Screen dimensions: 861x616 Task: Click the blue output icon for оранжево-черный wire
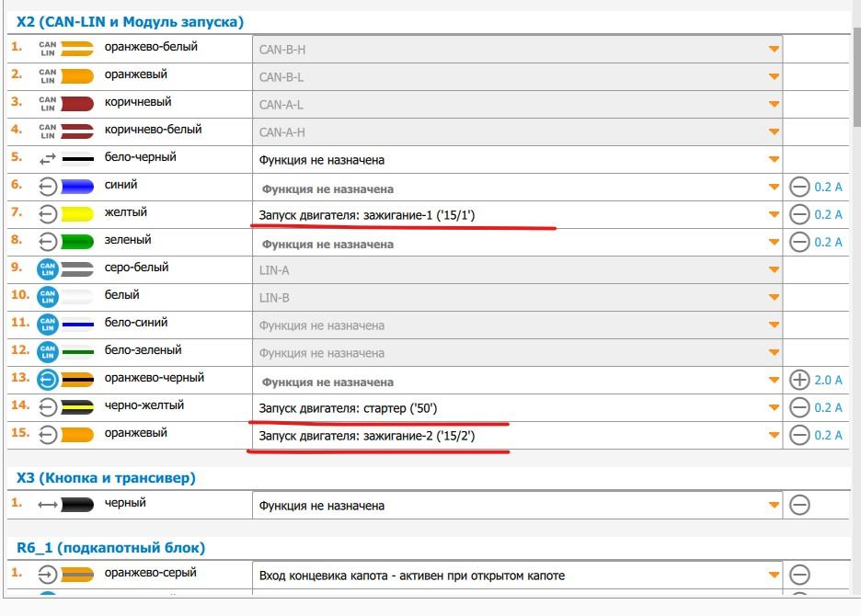(47, 380)
